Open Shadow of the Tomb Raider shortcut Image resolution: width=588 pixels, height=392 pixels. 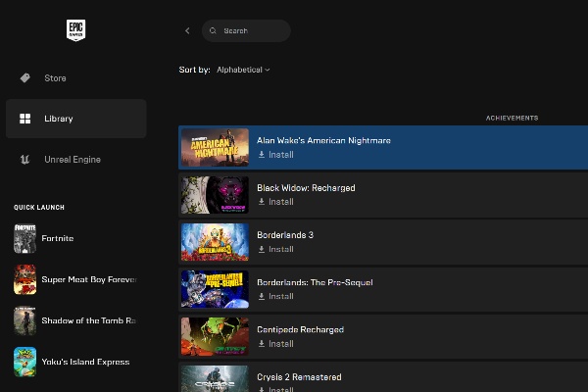click(x=88, y=320)
